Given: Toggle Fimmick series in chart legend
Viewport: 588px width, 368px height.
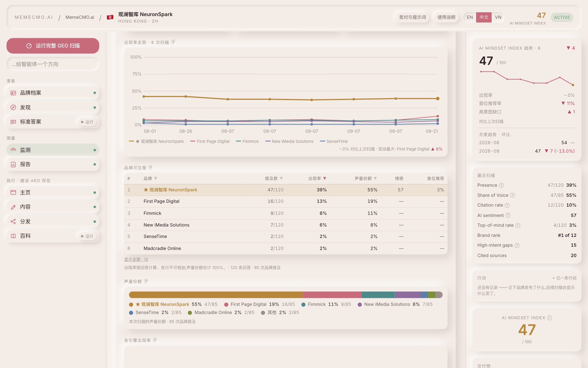Looking at the screenshot, I should (247, 141).
